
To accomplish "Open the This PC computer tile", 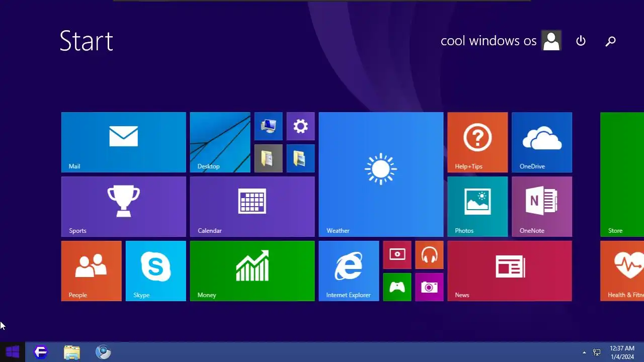I will 268,126.
